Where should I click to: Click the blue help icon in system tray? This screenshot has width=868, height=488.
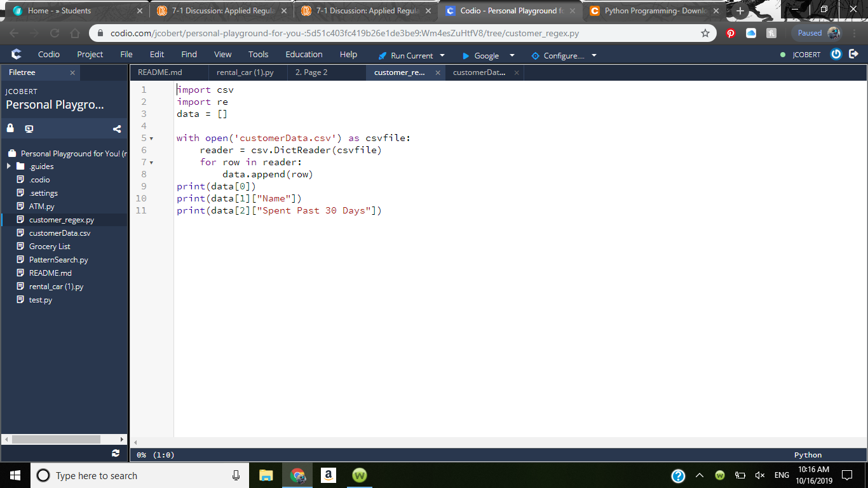pos(679,475)
